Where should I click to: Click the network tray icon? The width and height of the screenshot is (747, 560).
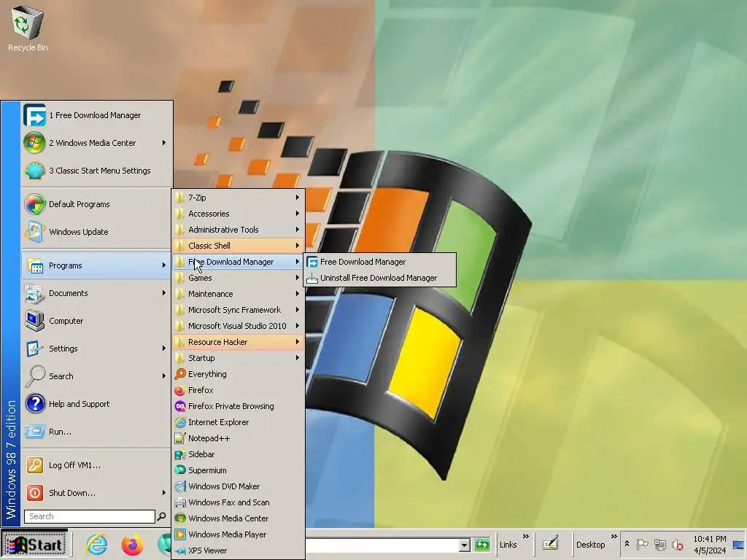659,544
